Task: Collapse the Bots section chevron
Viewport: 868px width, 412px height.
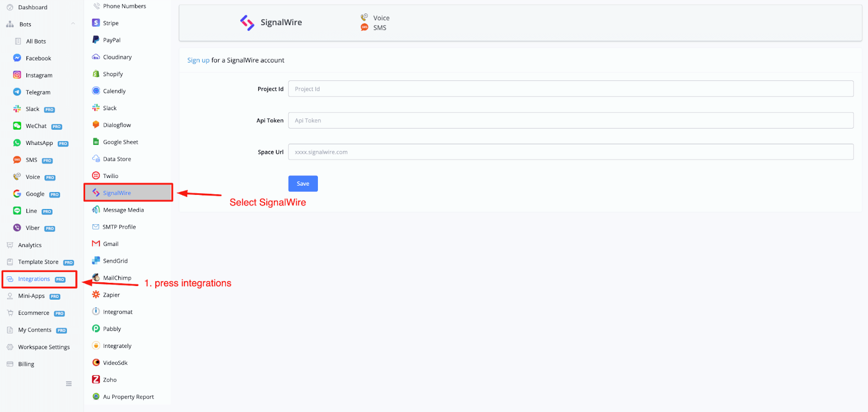Action: [73, 24]
